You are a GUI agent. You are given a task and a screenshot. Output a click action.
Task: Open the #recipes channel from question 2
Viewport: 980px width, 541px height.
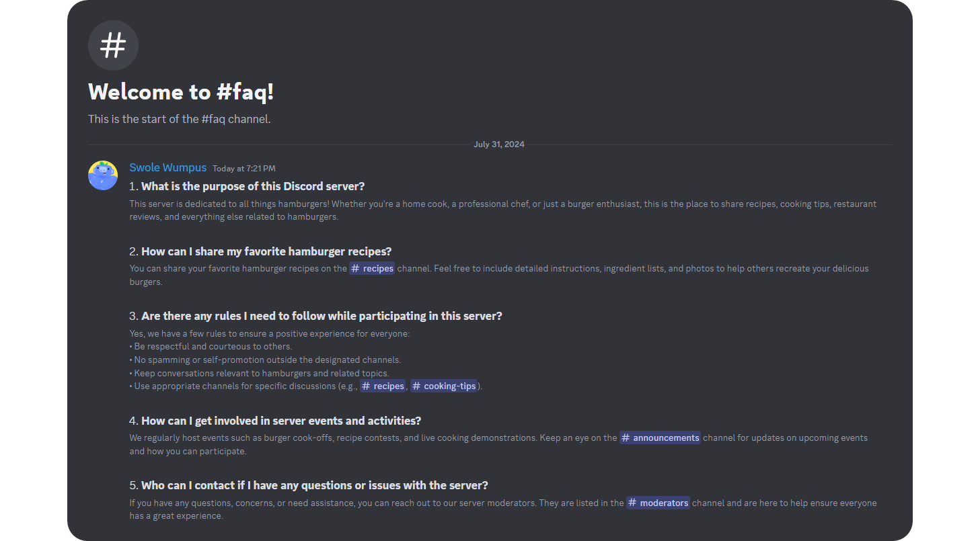pos(371,268)
